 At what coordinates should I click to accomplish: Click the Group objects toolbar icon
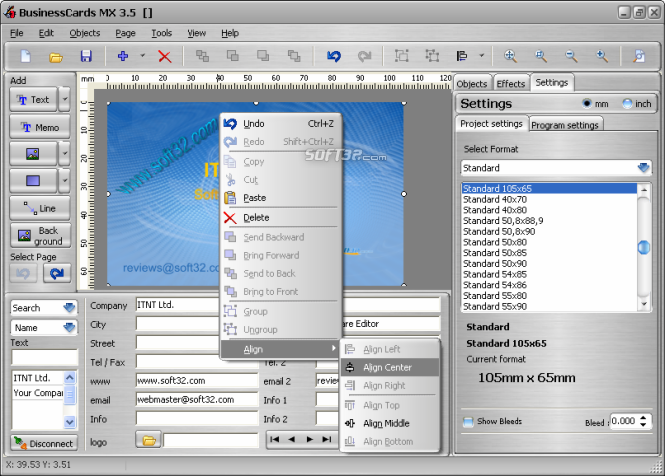pos(402,56)
